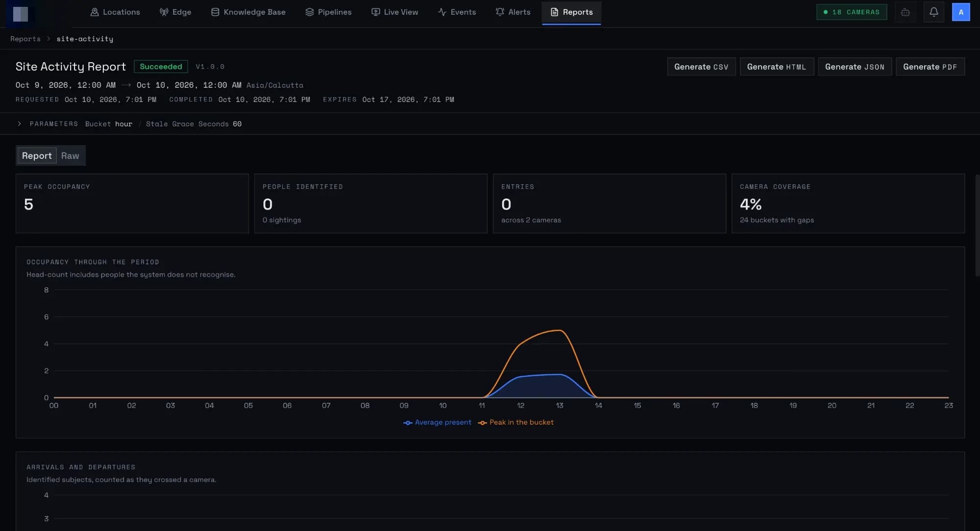Click the app logo in the corner
Screen dimensions: 980x531
20,13
